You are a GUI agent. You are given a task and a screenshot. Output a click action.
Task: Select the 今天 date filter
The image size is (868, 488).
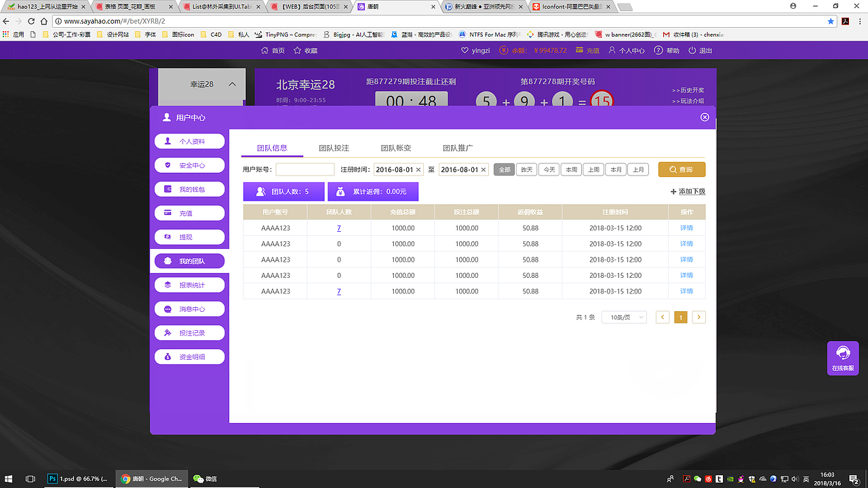pyautogui.click(x=549, y=169)
